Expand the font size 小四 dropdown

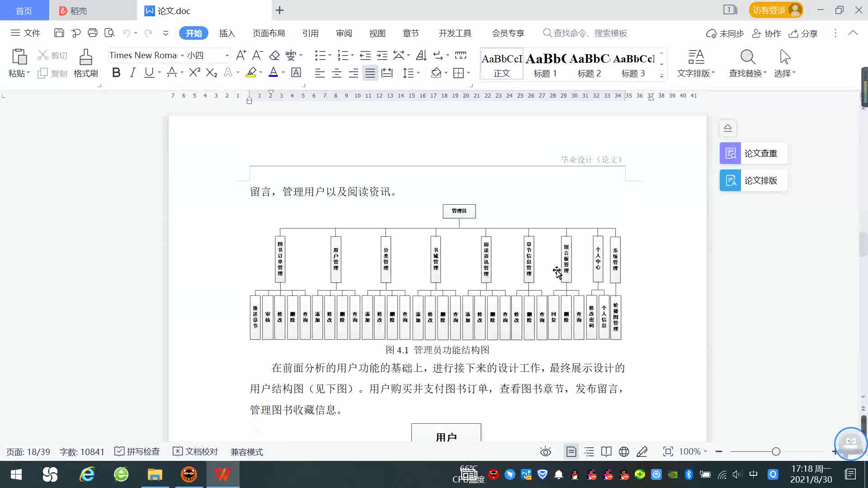(x=227, y=55)
